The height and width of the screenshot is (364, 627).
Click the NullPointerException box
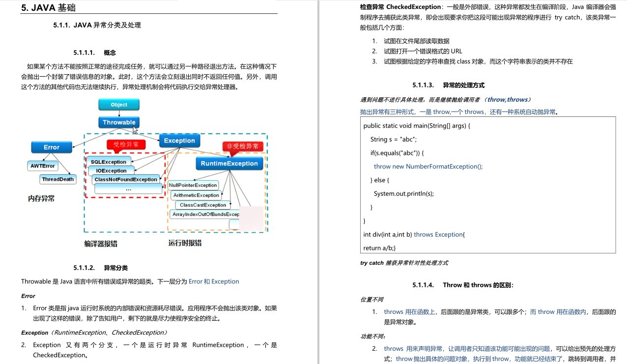pyautogui.click(x=193, y=185)
